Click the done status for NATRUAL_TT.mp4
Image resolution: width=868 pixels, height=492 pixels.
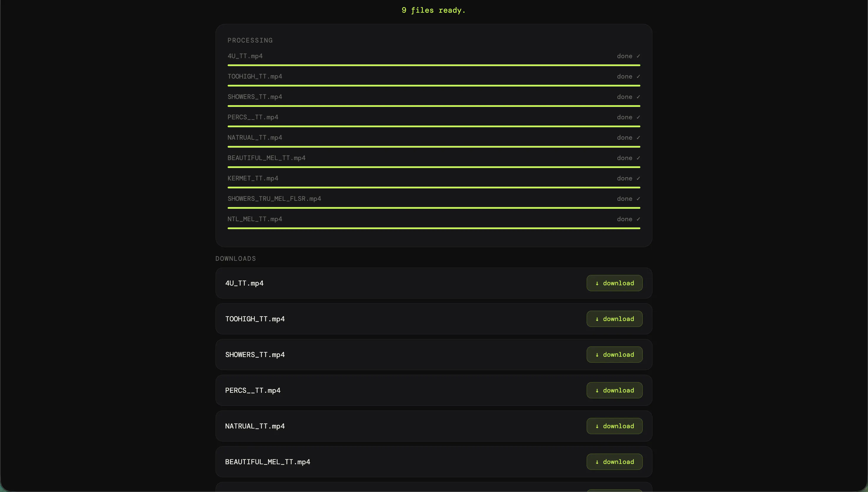coord(628,138)
